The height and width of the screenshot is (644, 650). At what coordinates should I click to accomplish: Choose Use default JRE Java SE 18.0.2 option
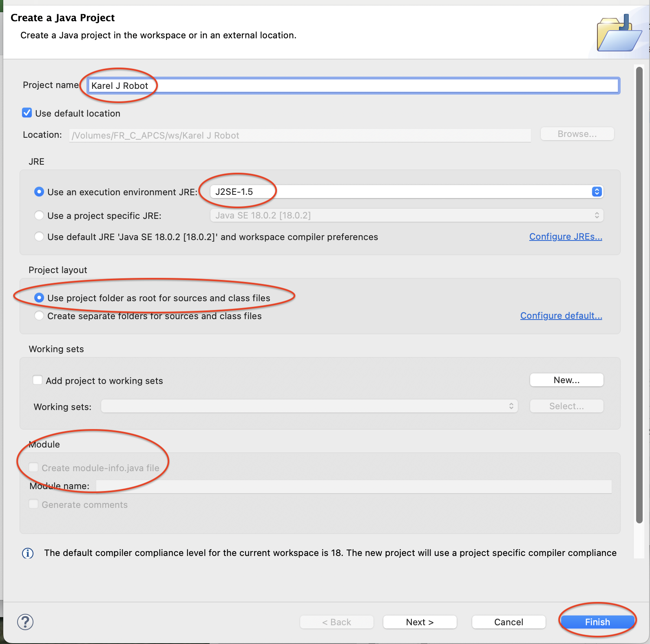[x=39, y=237]
